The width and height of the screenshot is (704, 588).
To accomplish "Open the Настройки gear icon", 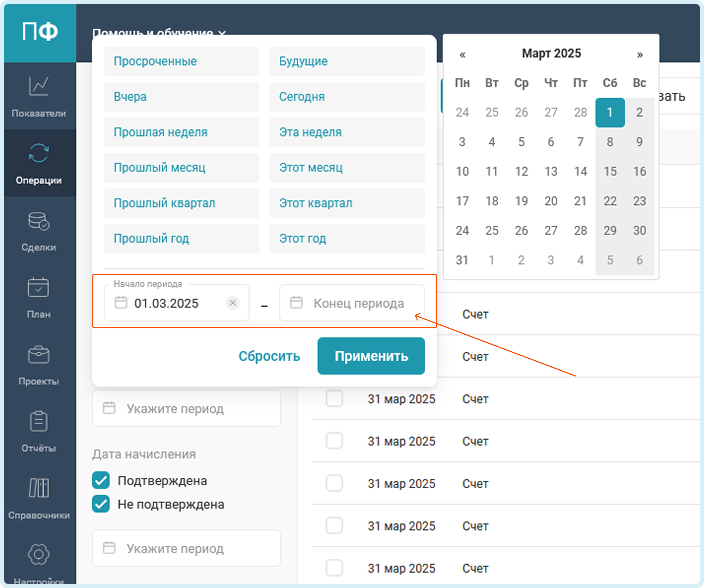I will coord(39,555).
